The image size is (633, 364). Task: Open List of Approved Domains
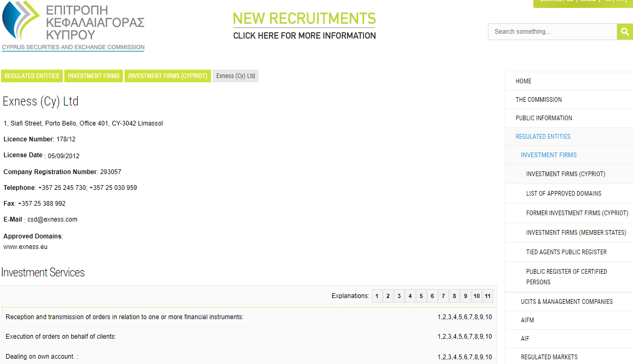click(569, 194)
